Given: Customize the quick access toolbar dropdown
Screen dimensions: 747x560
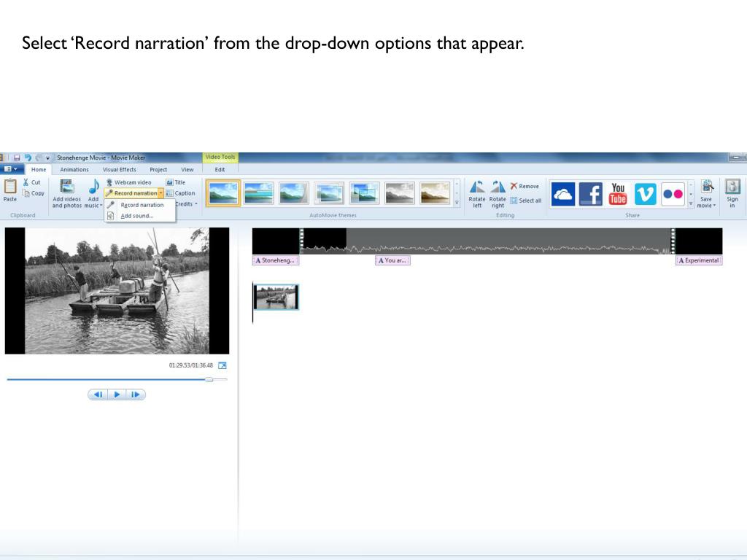Looking at the screenshot, I should (47, 158).
